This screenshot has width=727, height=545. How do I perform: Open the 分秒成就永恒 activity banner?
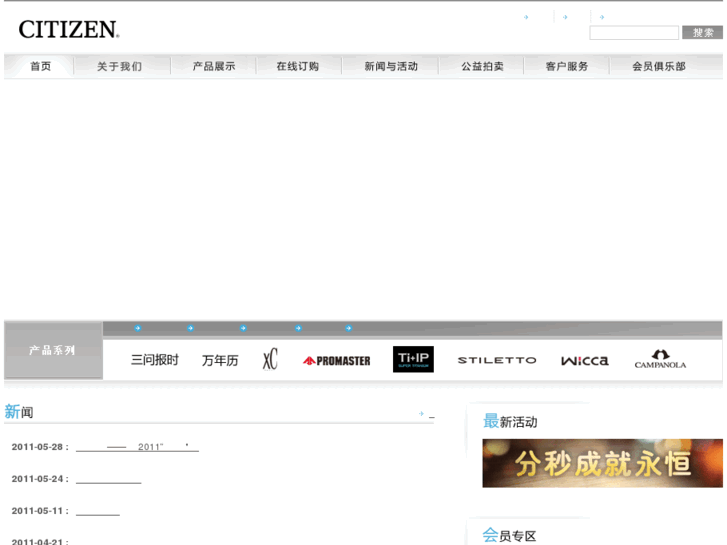(x=602, y=463)
